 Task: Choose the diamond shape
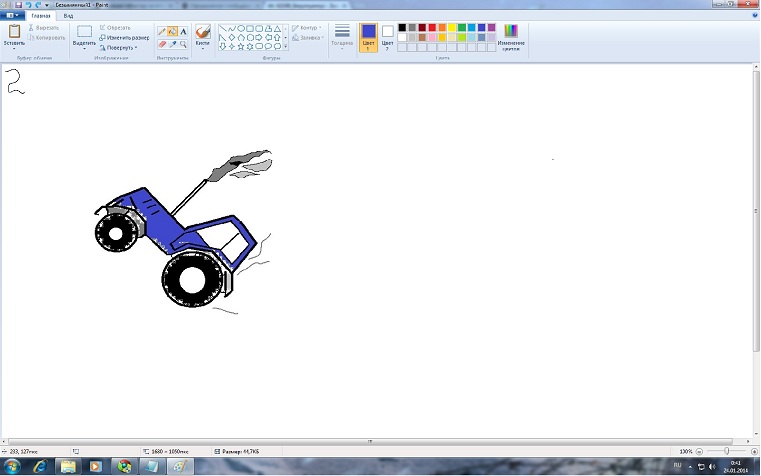[x=232, y=37]
